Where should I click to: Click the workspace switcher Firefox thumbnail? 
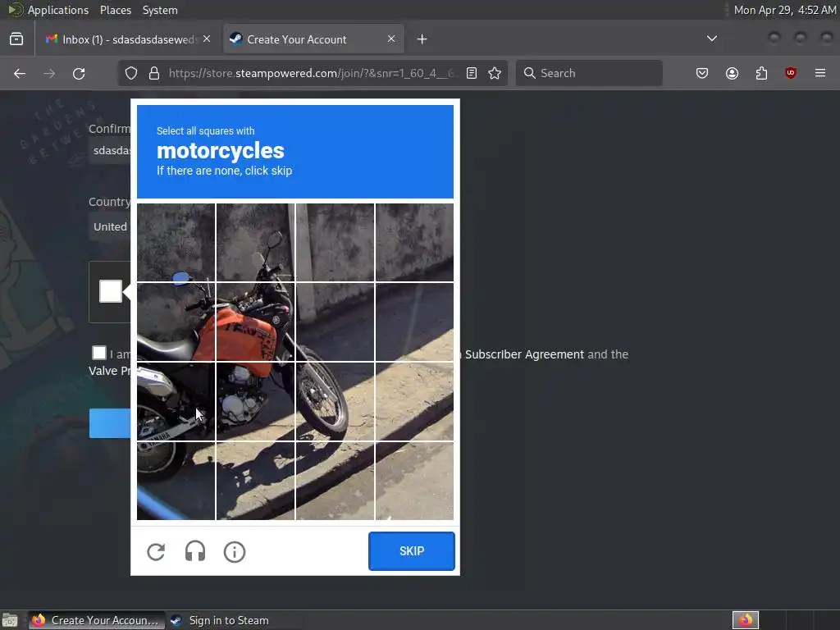(x=746, y=620)
